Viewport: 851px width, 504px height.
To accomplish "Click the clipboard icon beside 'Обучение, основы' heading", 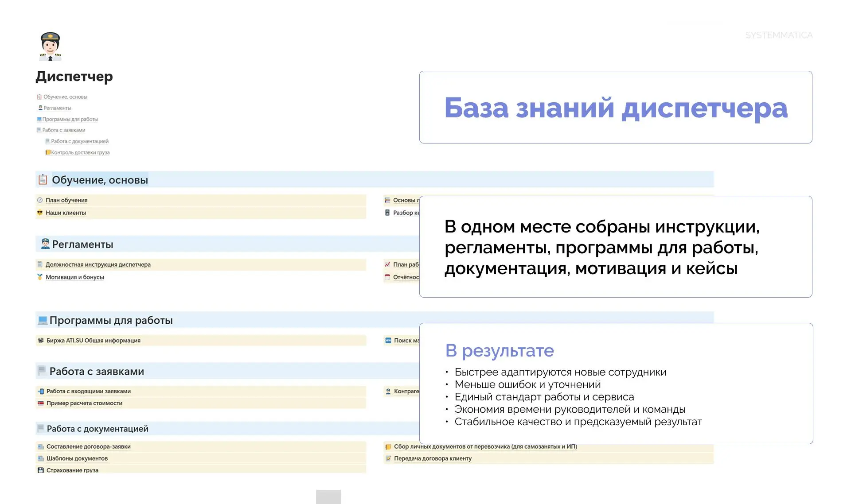I will [43, 179].
